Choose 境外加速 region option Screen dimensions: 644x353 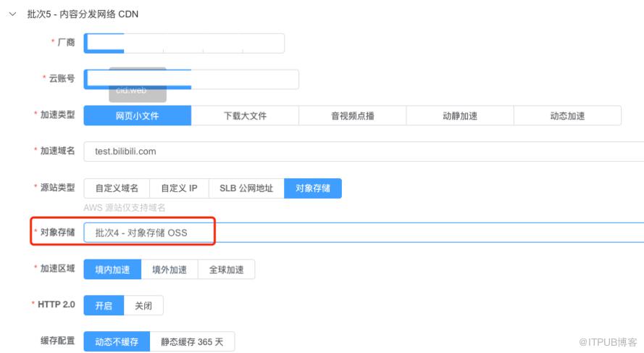(170, 270)
